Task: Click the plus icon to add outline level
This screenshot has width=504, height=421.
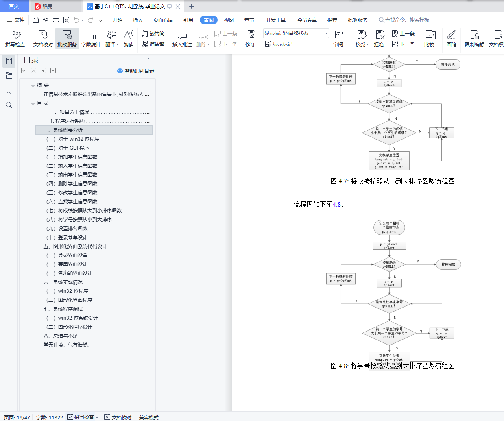Action: pos(44,71)
